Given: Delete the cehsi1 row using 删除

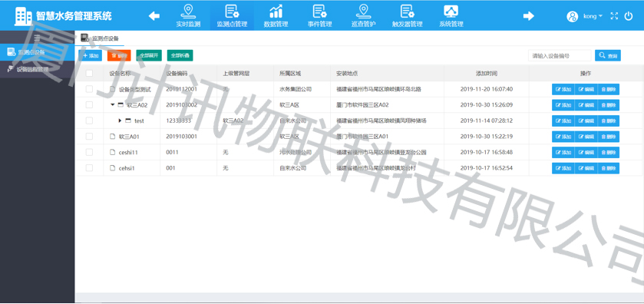Looking at the screenshot, I should tap(608, 168).
